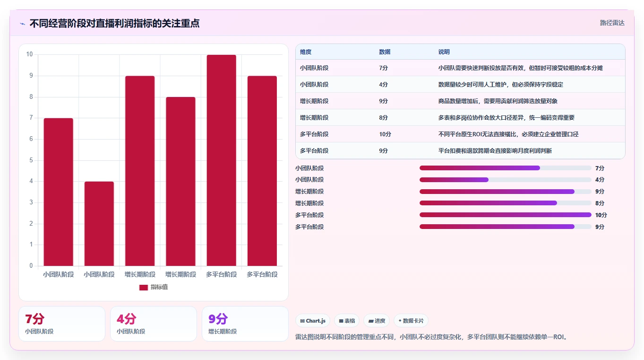
Task: Click the 小团队阶段 progress bar at 7分
Action: [x=506, y=168]
